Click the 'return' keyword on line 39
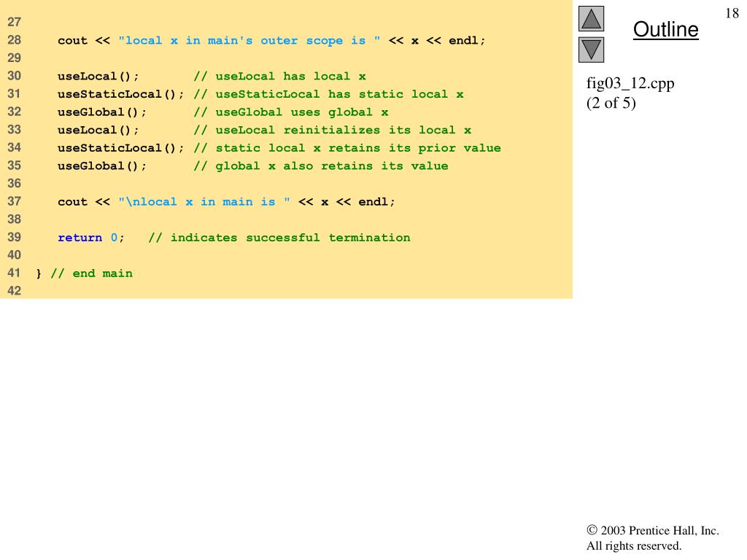 point(80,238)
